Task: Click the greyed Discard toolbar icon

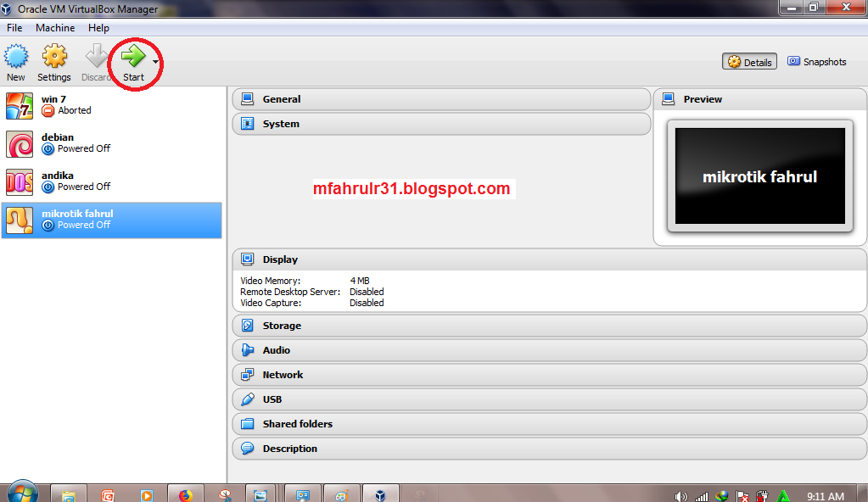Action: pos(97,56)
